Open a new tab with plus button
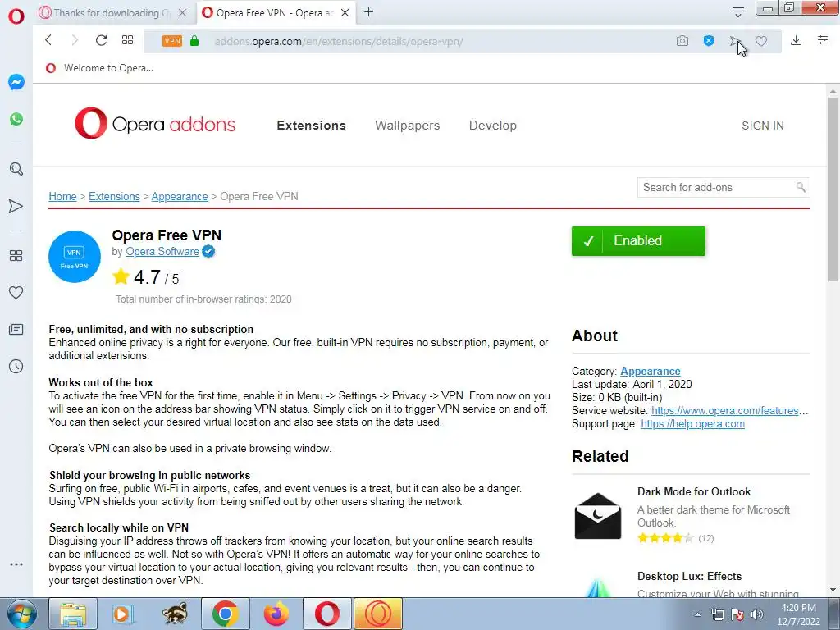840x630 pixels. (368, 12)
